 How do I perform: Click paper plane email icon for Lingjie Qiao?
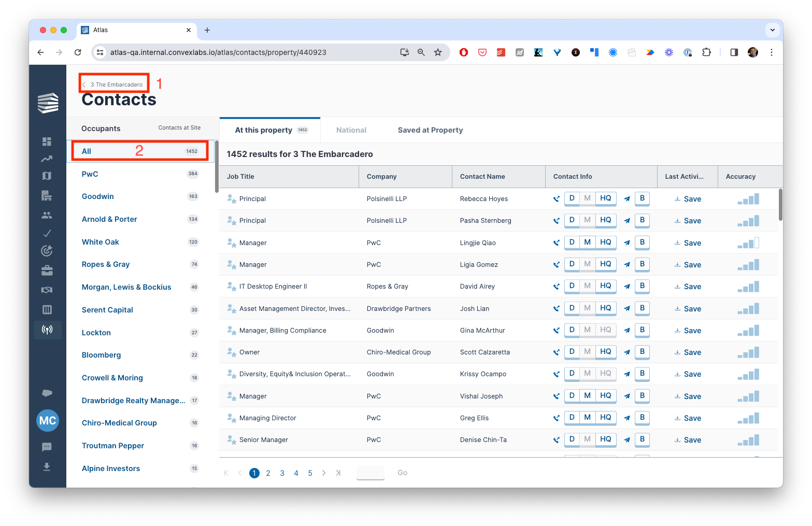626,243
